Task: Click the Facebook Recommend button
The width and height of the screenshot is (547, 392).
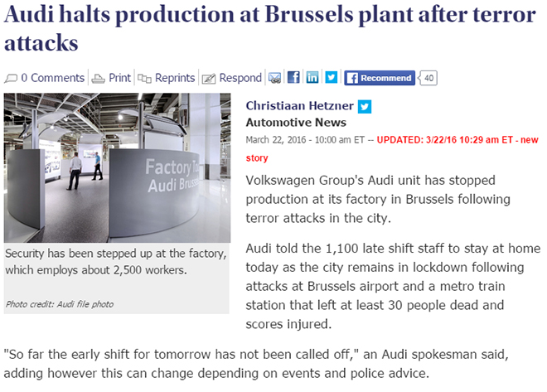Action: pos(380,78)
